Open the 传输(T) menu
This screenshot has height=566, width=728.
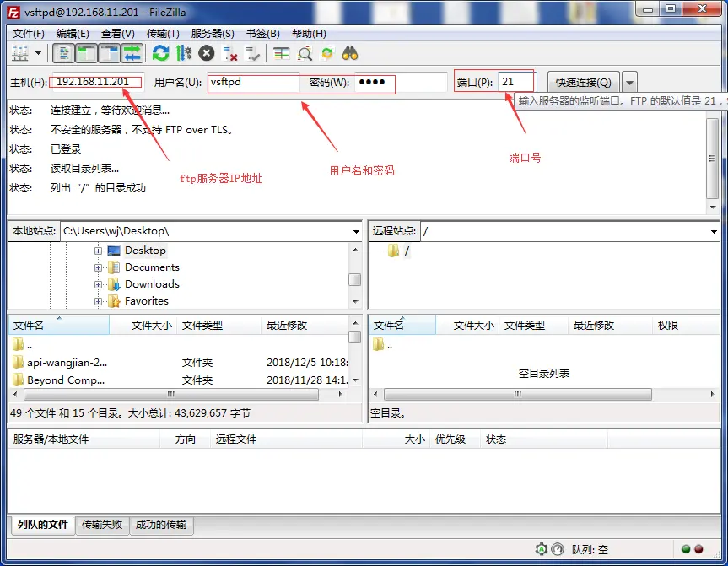click(x=163, y=34)
